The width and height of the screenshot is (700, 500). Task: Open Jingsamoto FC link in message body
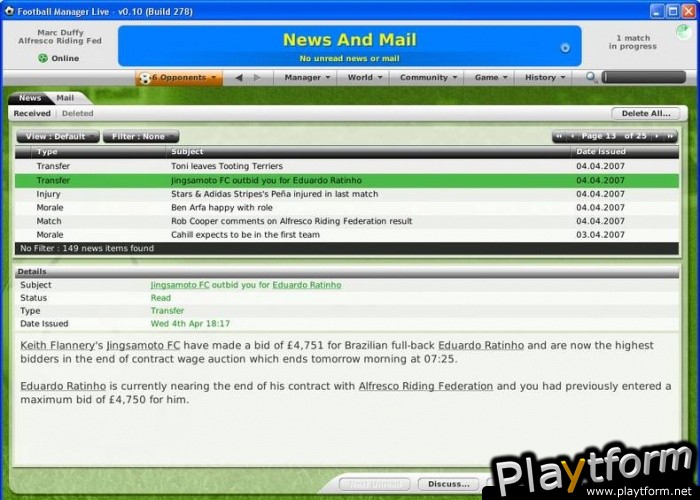click(143, 346)
